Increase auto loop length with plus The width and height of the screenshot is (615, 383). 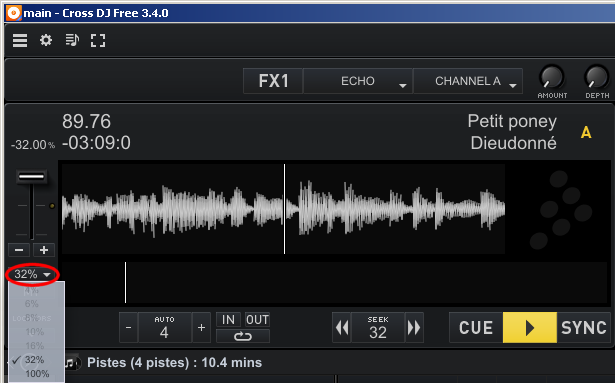click(x=201, y=328)
